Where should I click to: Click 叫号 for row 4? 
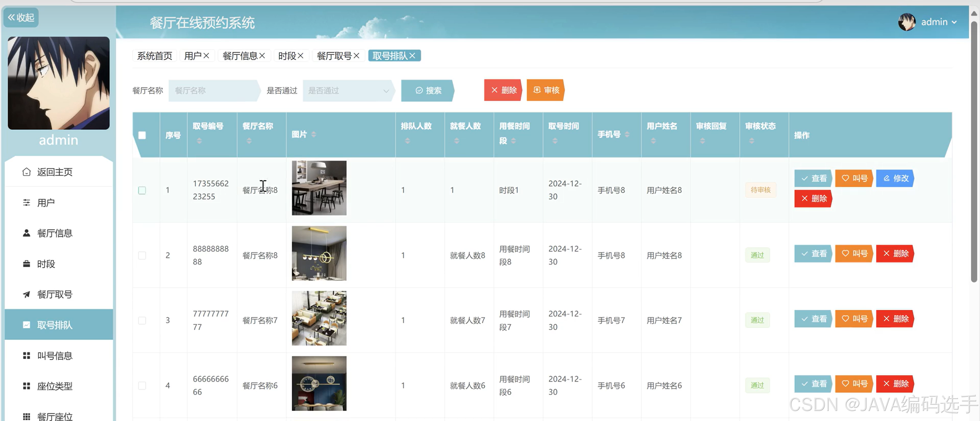[855, 384]
